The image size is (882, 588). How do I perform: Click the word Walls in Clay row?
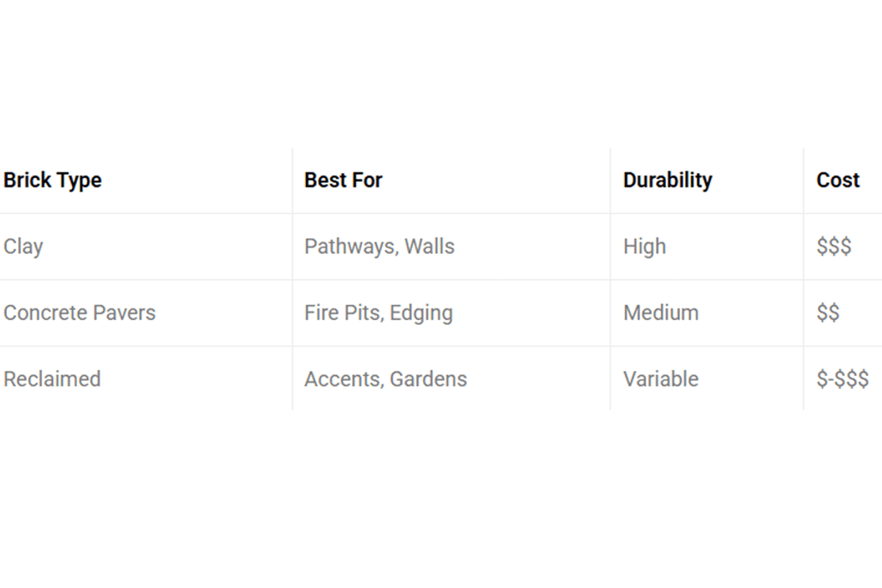(430, 247)
